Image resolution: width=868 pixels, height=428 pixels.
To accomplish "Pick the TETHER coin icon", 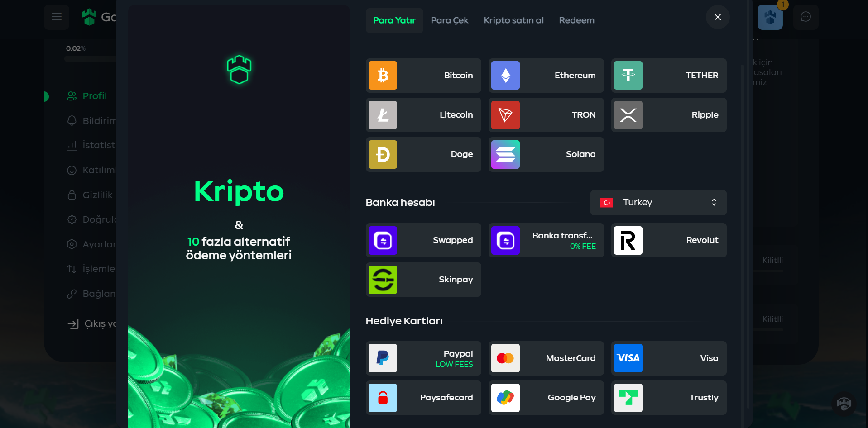I will 628,76.
